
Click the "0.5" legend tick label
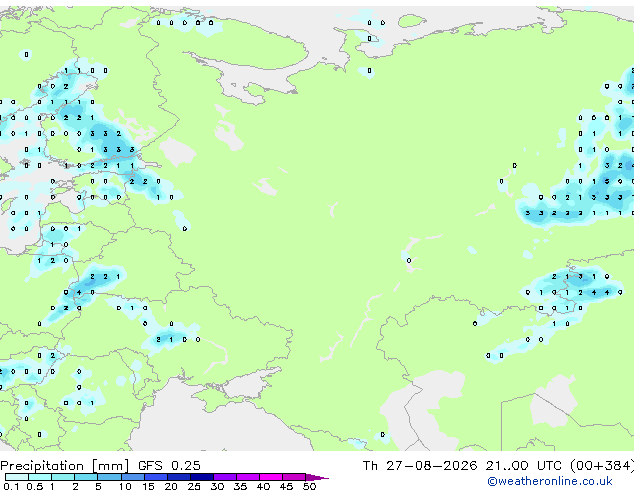(x=34, y=486)
